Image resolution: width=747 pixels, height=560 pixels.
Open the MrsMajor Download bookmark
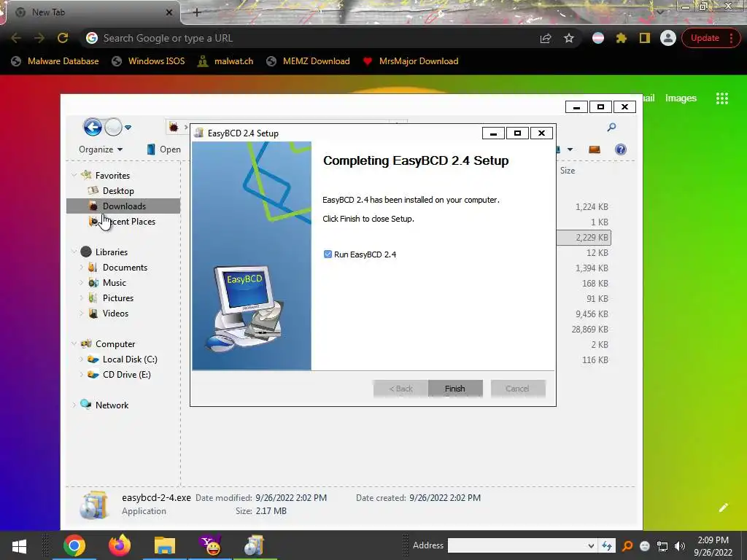(x=411, y=61)
